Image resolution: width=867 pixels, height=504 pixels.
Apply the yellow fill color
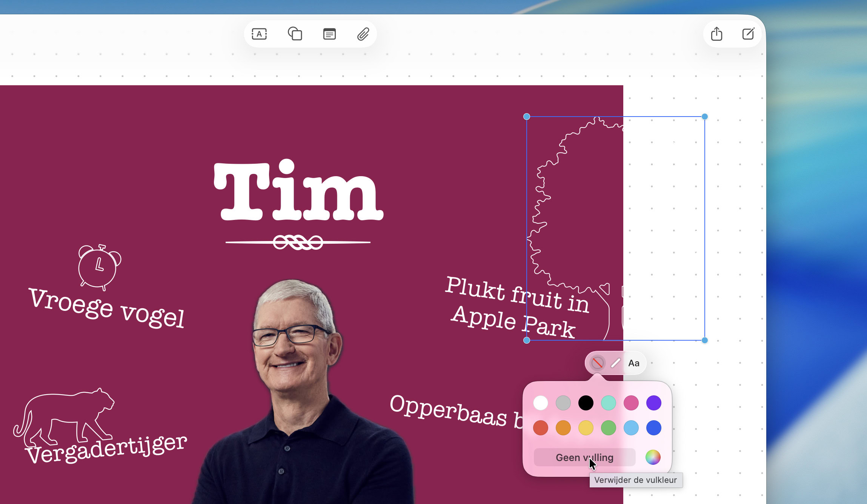pos(586,428)
